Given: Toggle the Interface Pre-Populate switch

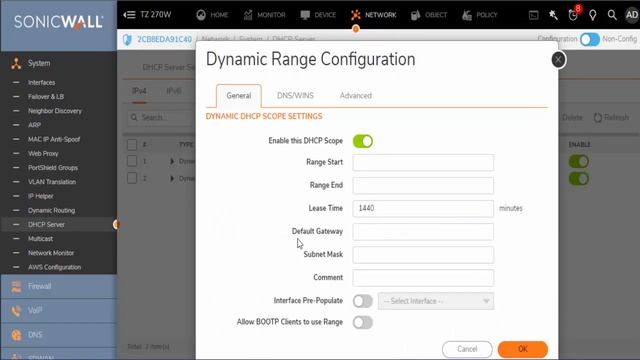Looking at the screenshot, I should pos(362,301).
